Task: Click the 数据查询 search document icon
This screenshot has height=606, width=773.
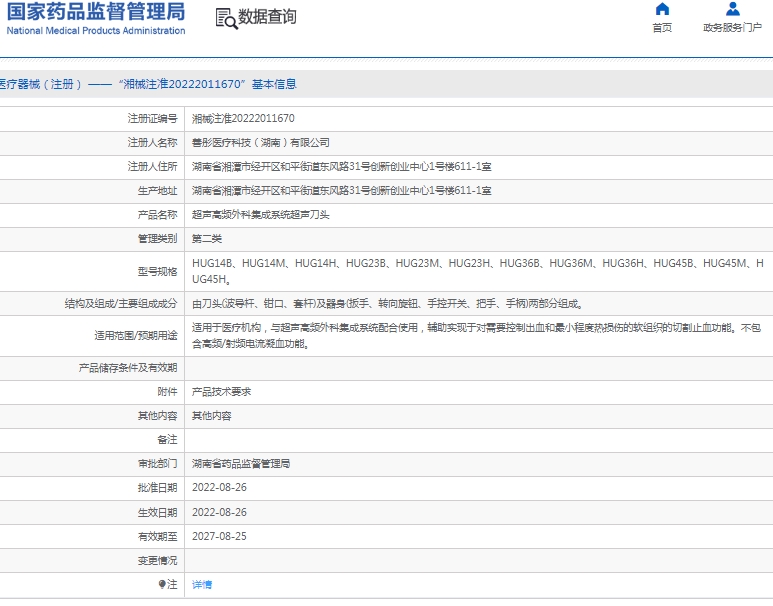Action: click(226, 19)
